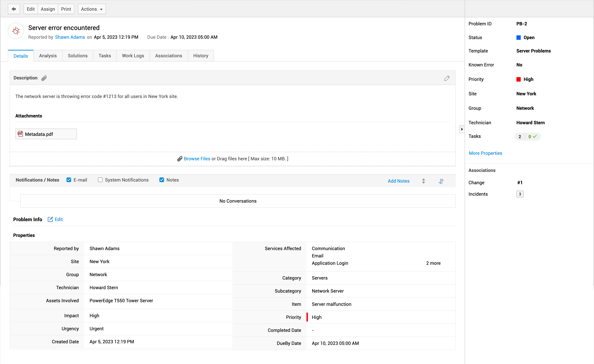This screenshot has height=364, width=594.
Task: Open the Metadata.pdf file icon
Action: pos(20,134)
